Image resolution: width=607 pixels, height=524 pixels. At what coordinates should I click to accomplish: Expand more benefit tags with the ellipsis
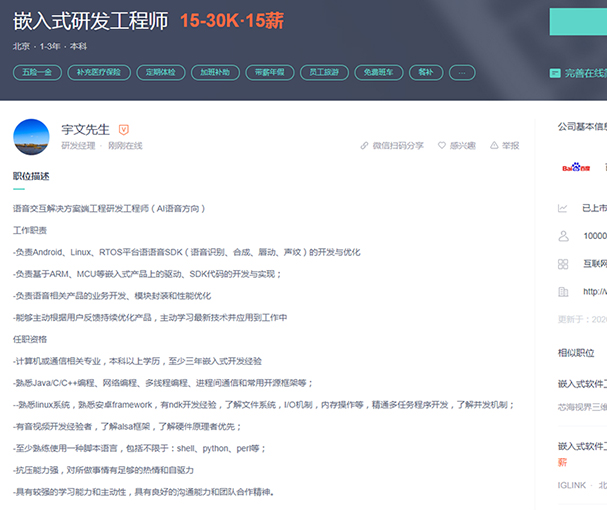point(462,73)
